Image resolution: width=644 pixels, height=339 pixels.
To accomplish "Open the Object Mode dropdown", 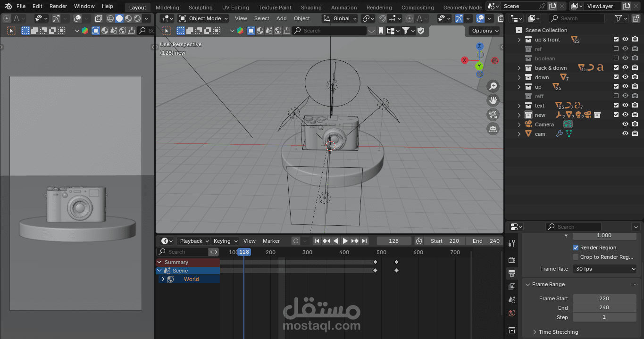I will coord(203,18).
